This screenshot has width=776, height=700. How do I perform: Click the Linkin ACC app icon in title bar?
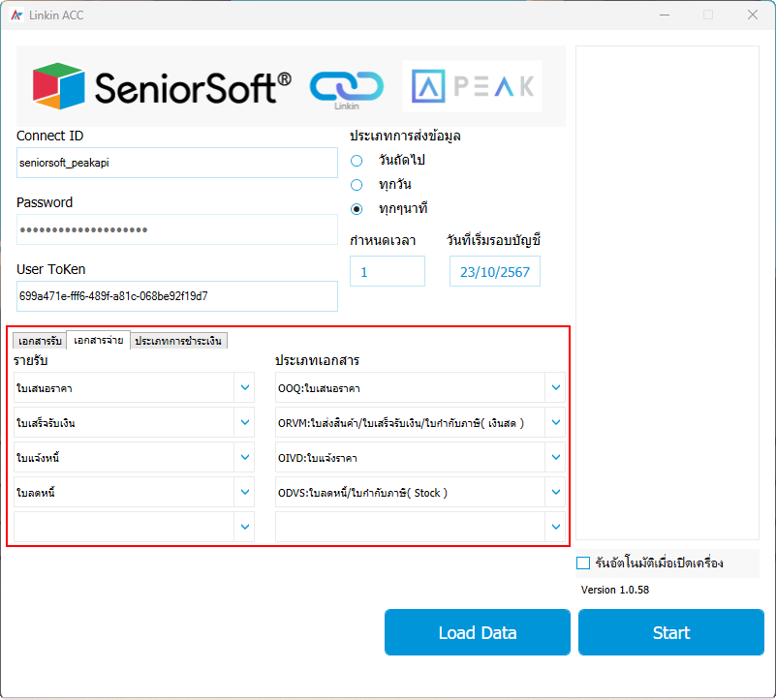click(16, 15)
